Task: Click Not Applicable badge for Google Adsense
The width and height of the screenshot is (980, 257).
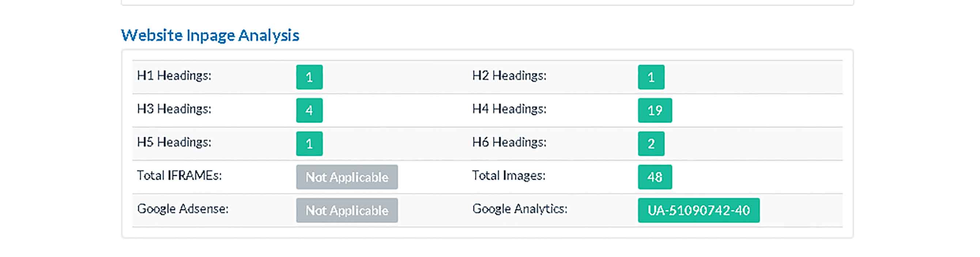Action: tap(347, 210)
